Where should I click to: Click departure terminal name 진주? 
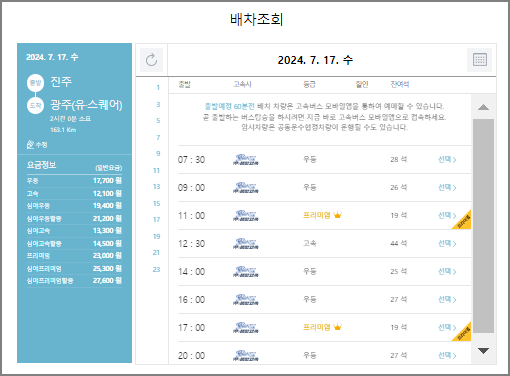pyautogui.click(x=61, y=82)
